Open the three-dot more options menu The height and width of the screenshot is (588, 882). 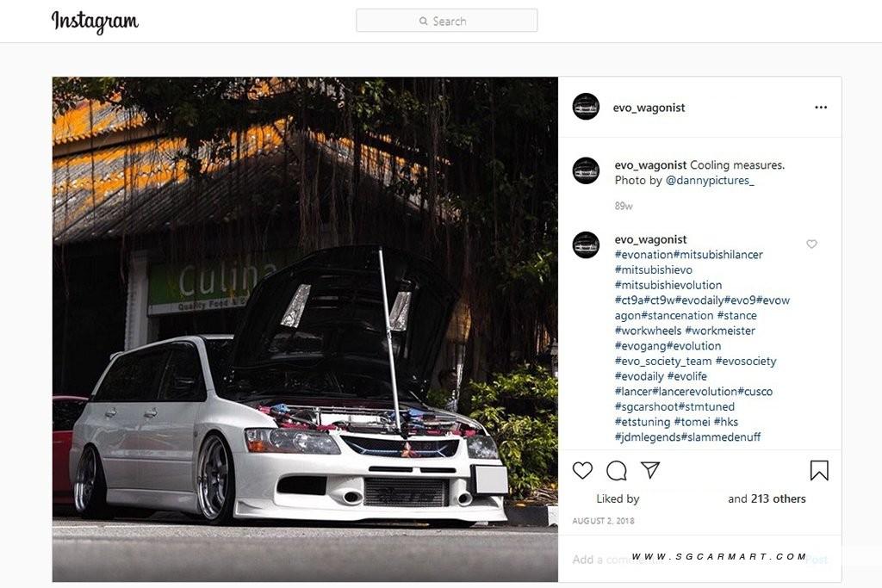click(821, 108)
